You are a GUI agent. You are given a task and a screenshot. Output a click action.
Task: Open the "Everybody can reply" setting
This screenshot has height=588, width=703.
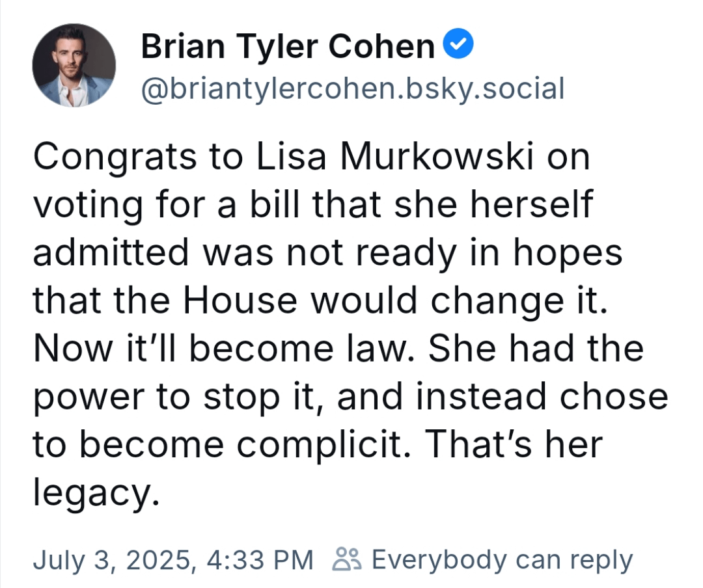click(x=502, y=560)
